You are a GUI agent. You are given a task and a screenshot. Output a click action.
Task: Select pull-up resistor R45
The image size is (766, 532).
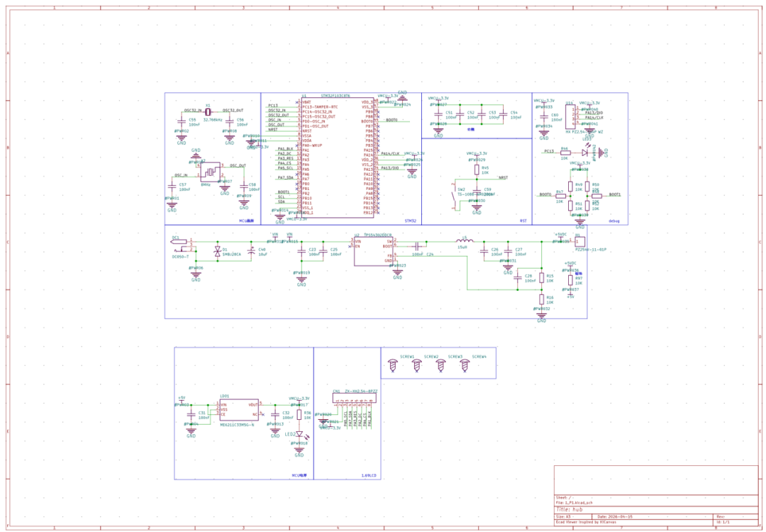point(477,170)
